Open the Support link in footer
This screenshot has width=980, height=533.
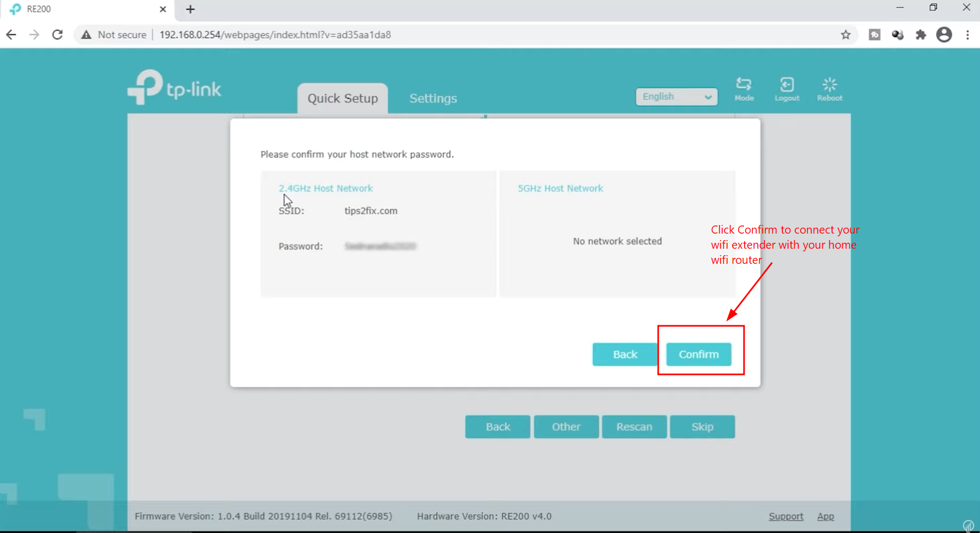786,516
